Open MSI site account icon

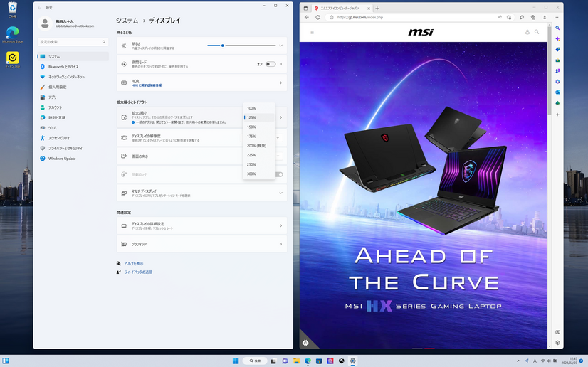pos(527,32)
